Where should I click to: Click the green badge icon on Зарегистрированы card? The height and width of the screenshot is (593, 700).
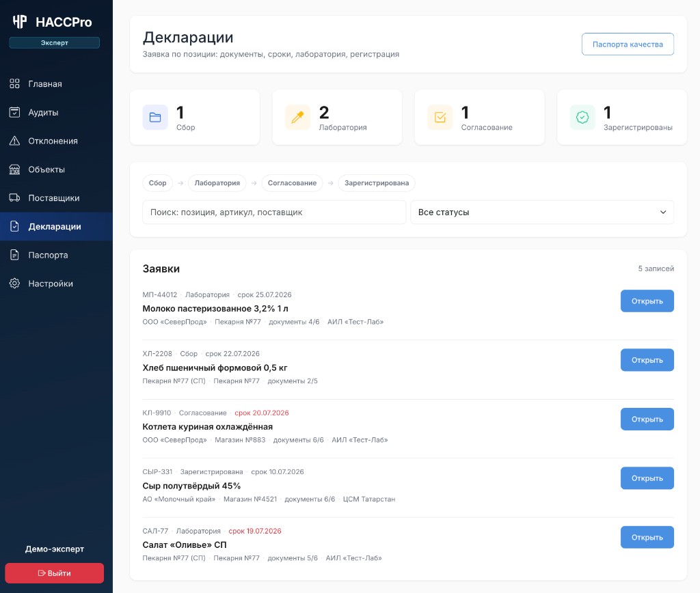pos(582,118)
